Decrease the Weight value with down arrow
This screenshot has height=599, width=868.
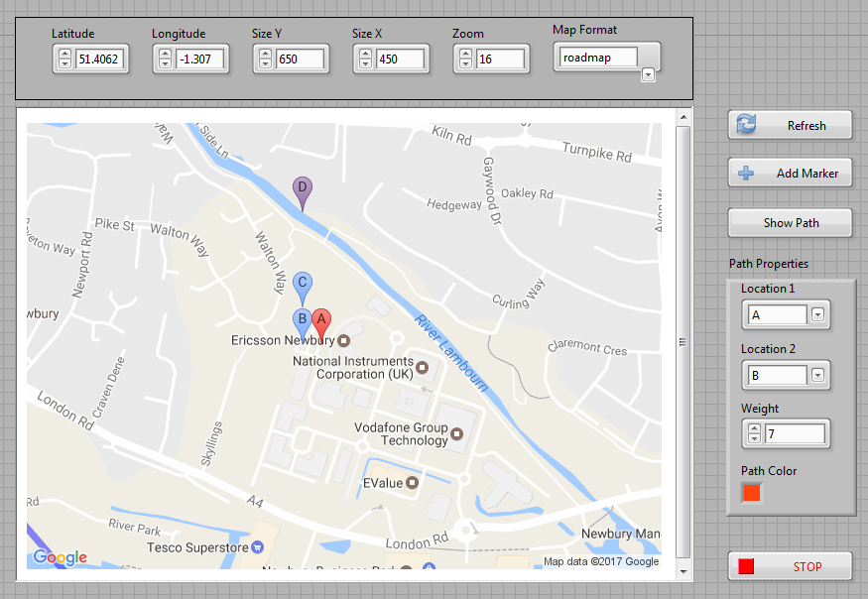754,438
